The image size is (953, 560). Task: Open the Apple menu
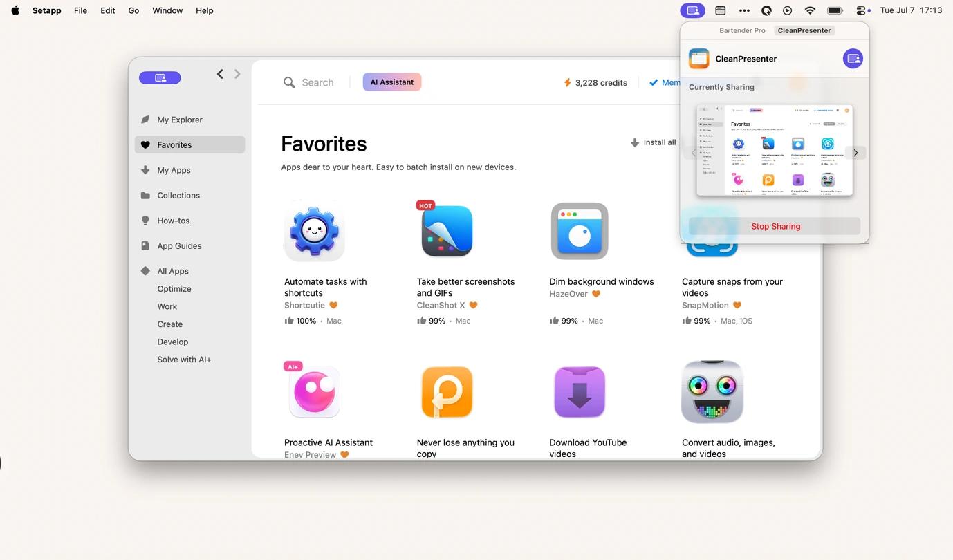pos(15,10)
